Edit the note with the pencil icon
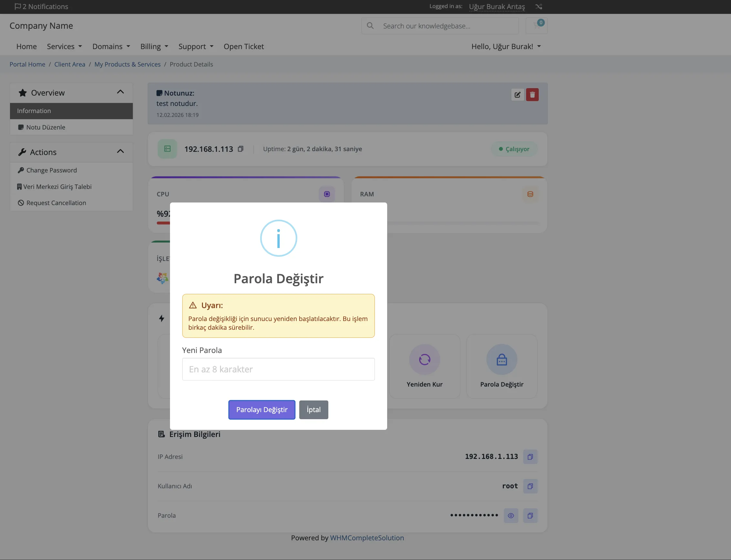731x560 pixels. tap(518, 95)
